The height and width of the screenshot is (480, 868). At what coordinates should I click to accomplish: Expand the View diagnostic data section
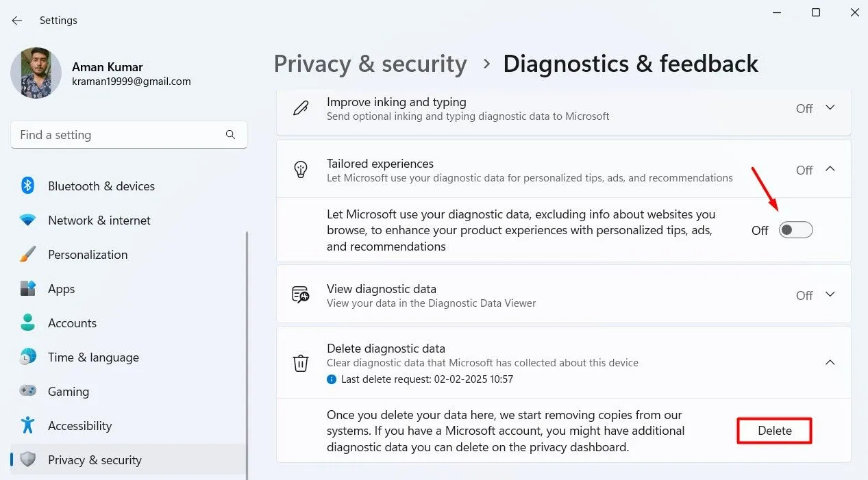click(x=830, y=295)
